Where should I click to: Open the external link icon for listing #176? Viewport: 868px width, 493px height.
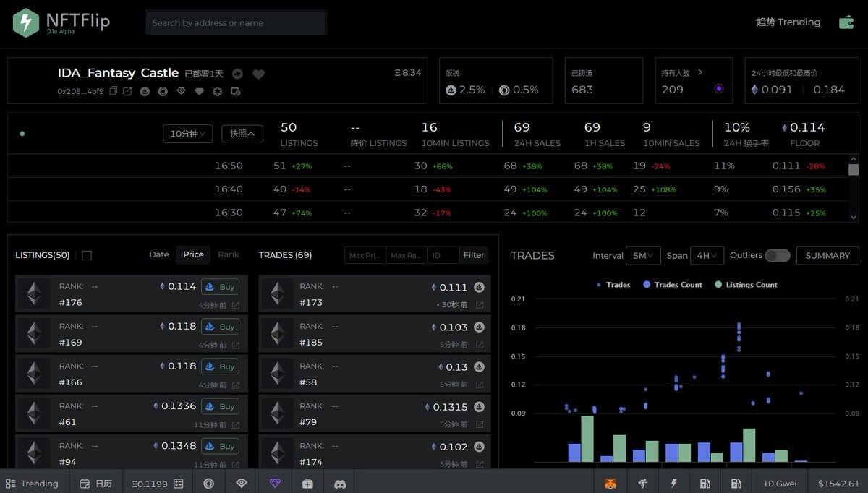236,306
